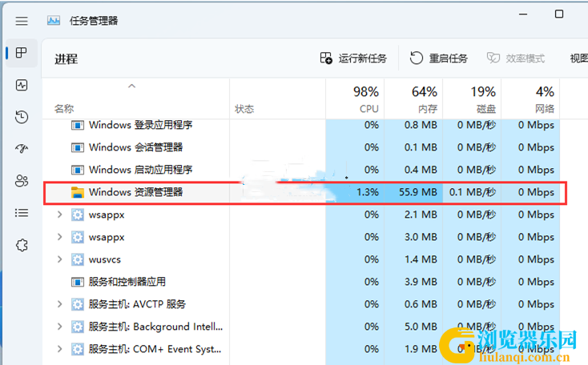Expand the second wsappx row (3.0 MB)
The height and width of the screenshot is (365, 588).
(59, 237)
